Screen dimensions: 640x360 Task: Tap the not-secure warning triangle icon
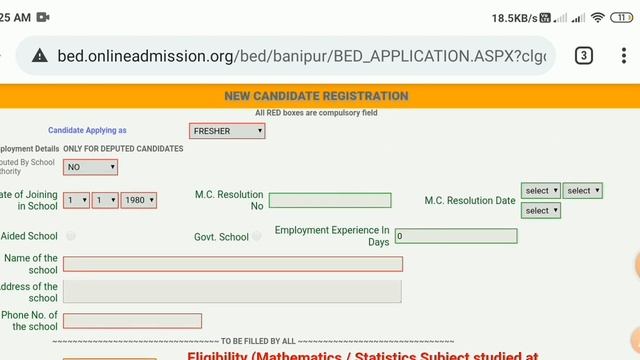point(40,55)
